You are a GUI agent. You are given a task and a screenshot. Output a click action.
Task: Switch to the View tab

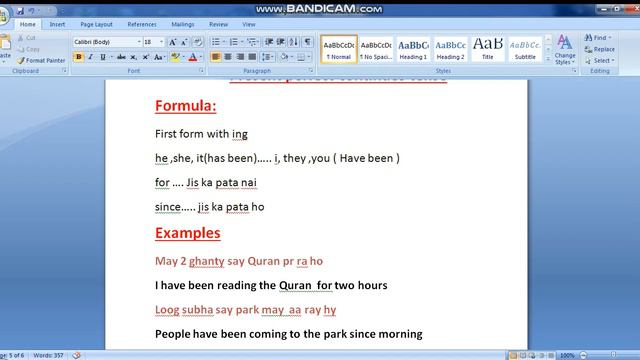pos(249,24)
